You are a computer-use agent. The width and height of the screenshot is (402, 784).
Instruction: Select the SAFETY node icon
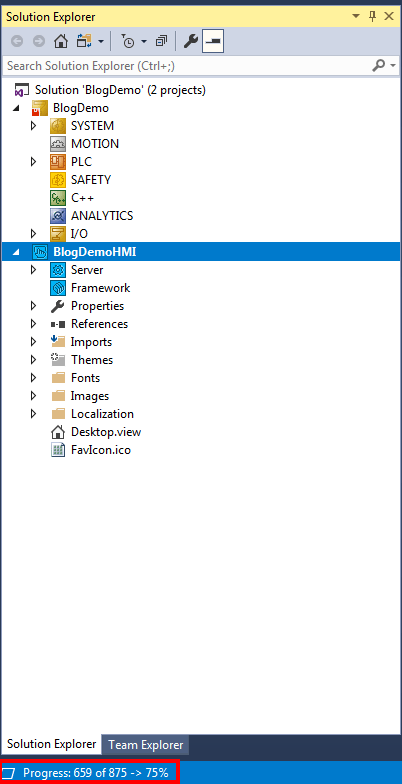(58, 180)
